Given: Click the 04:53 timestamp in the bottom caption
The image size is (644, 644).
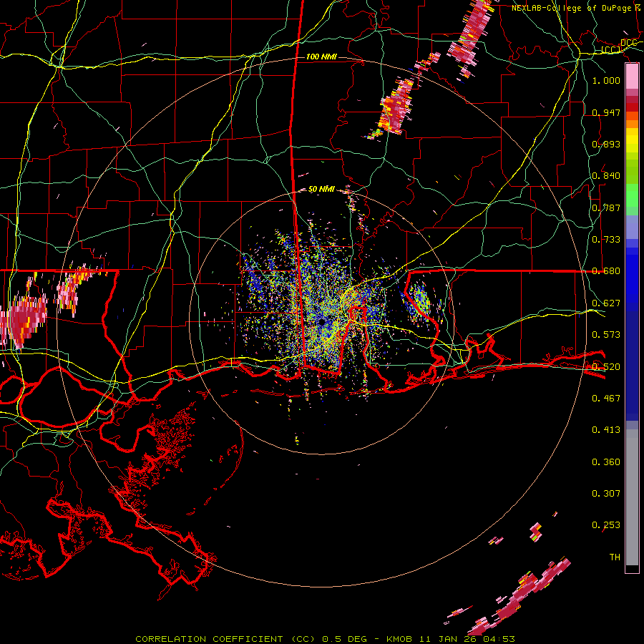Looking at the screenshot, I should [x=499, y=639].
